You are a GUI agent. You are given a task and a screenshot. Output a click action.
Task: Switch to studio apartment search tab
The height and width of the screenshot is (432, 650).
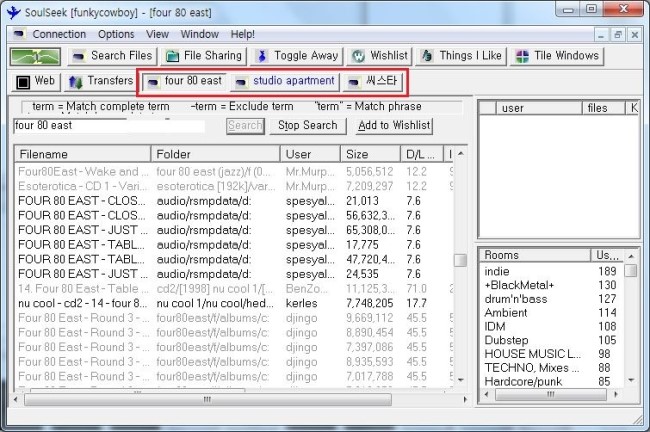click(x=285, y=81)
